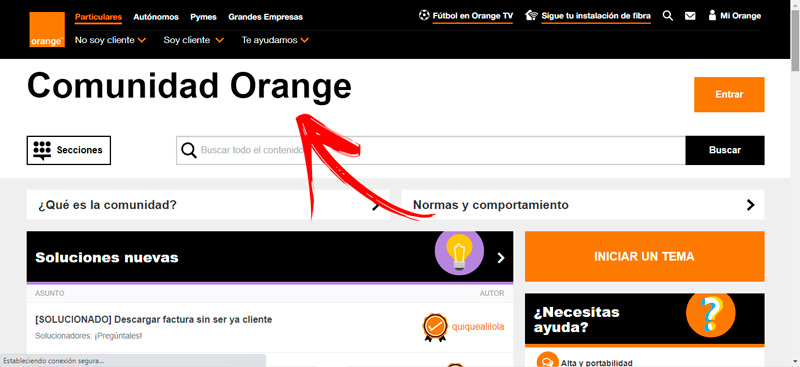This screenshot has height=367, width=800.
Task: Click the Mi Orange user icon
Action: [x=712, y=15]
